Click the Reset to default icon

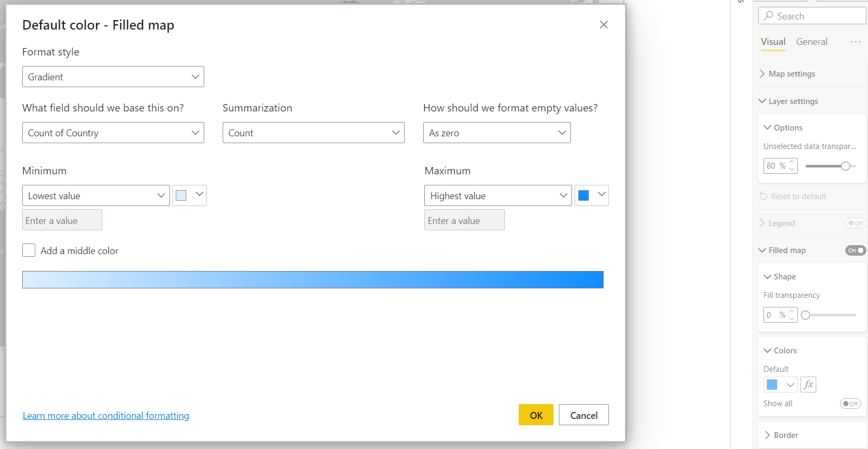(764, 197)
